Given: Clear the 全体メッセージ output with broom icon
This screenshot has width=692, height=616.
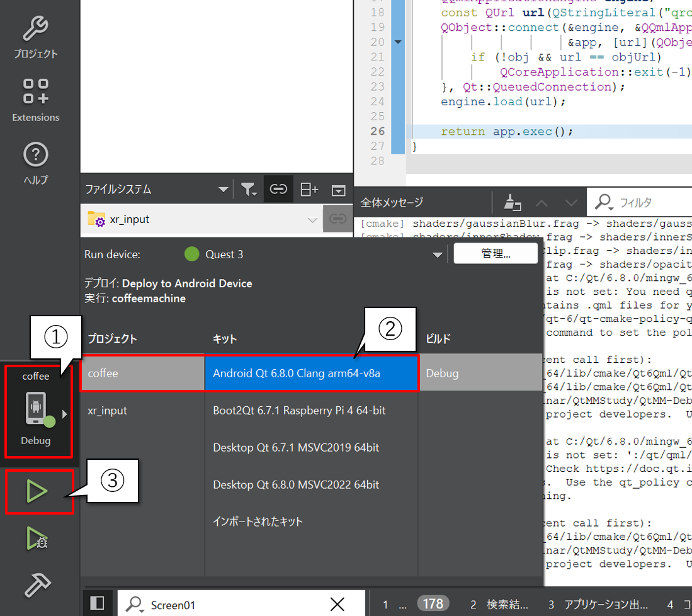Looking at the screenshot, I should 513,203.
